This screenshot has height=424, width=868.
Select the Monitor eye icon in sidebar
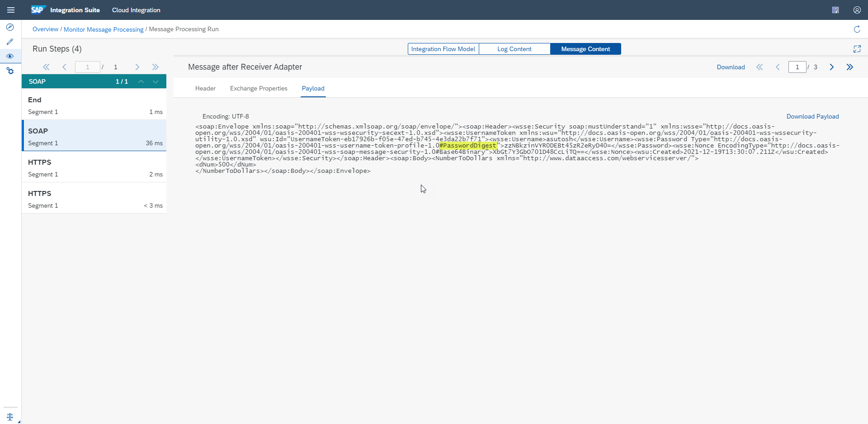(x=10, y=56)
